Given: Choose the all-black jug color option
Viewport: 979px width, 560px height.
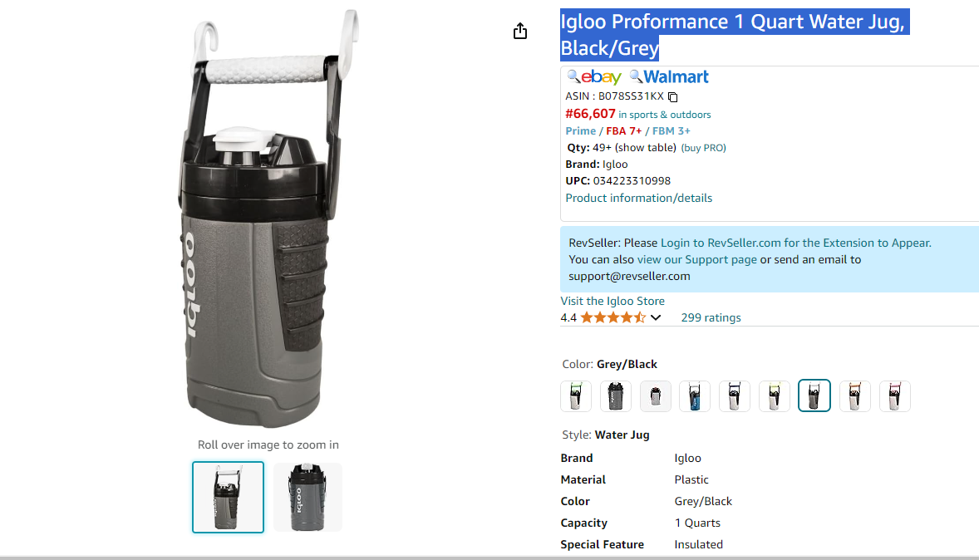Looking at the screenshot, I should [x=616, y=395].
